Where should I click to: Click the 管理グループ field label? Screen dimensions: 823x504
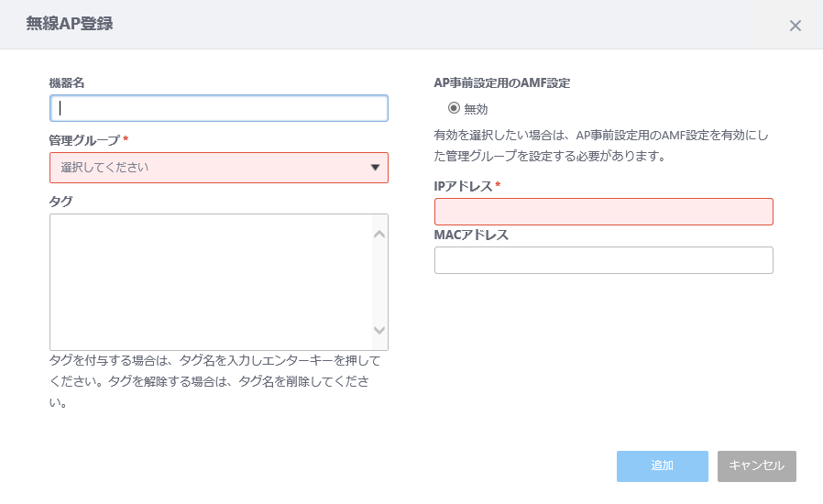(84, 140)
